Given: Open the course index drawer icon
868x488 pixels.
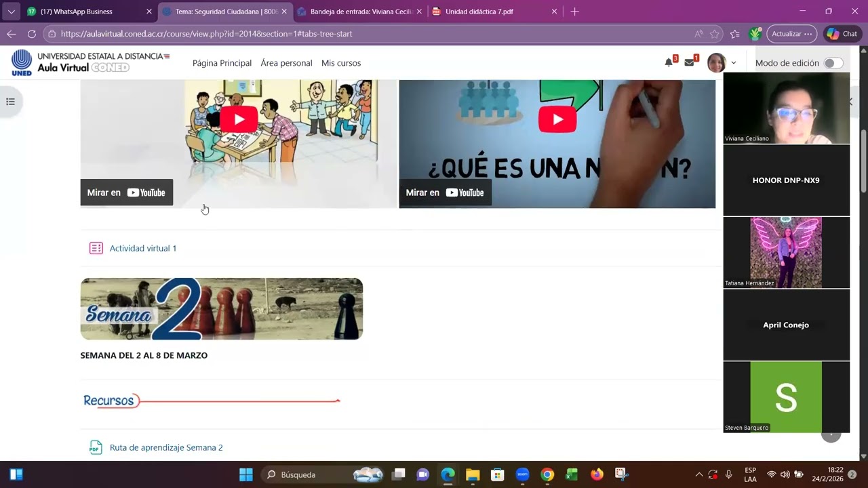Looking at the screenshot, I should [x=10, y=102].
